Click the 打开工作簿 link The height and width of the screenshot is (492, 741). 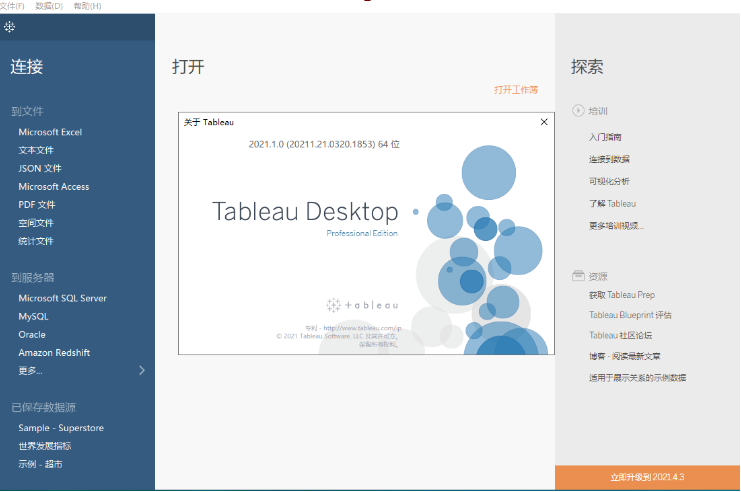point(516,90)
